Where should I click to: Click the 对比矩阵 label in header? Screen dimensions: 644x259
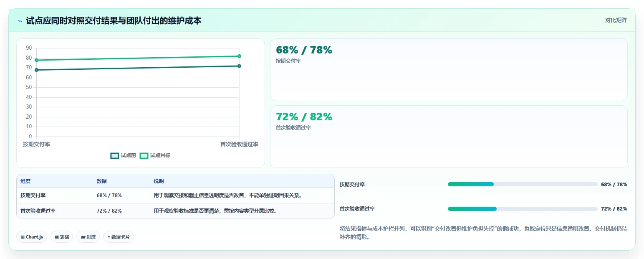tap(616, 20)
